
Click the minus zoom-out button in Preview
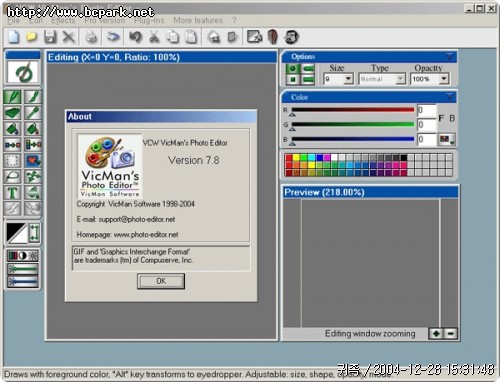pos(450,333)
